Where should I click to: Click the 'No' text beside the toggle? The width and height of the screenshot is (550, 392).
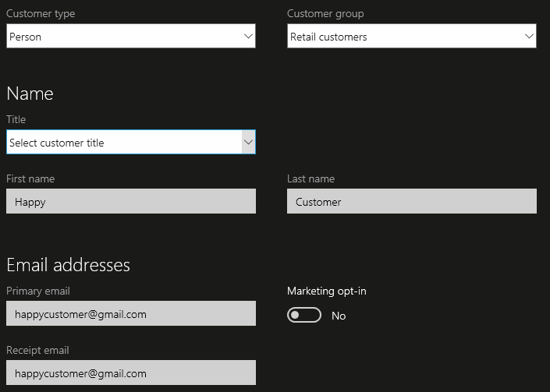coord(339,316)
